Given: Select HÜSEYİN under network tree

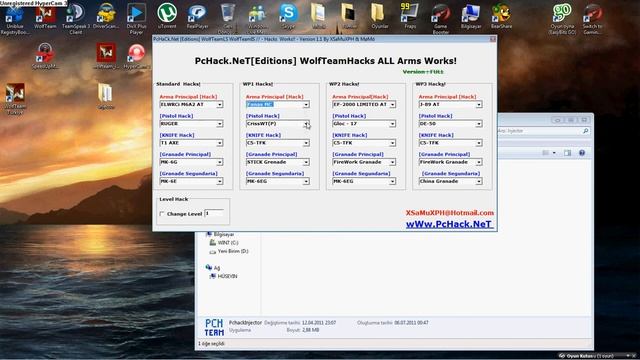Looking at the screenshot, I should click(x=223, y=276).
